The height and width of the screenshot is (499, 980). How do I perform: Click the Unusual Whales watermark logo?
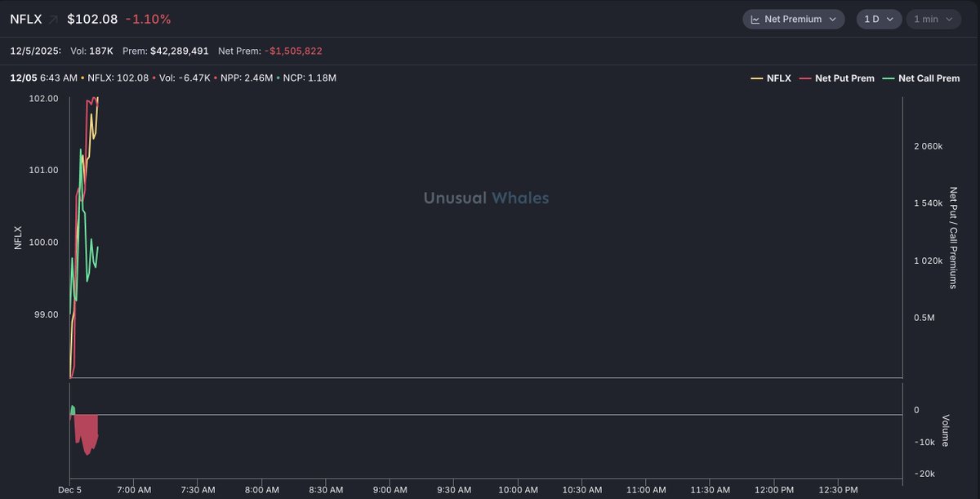486,198
